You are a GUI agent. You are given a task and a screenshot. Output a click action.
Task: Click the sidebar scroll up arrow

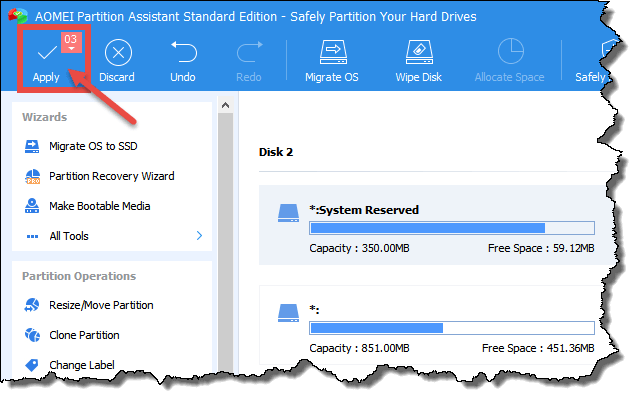225,105
